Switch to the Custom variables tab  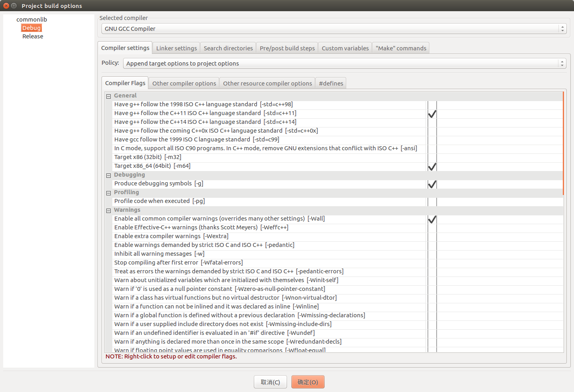[345, 48]
